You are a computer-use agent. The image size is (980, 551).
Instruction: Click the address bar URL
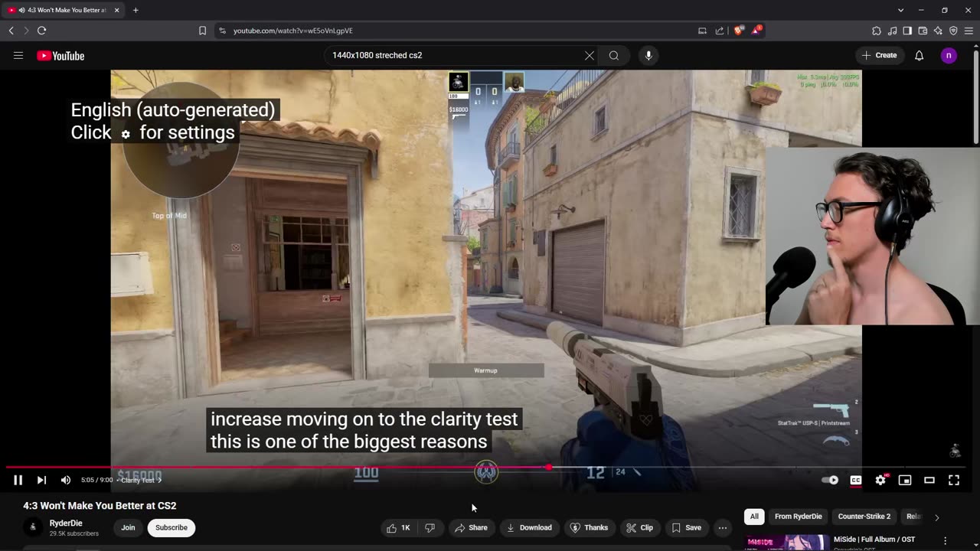[293, 31]
